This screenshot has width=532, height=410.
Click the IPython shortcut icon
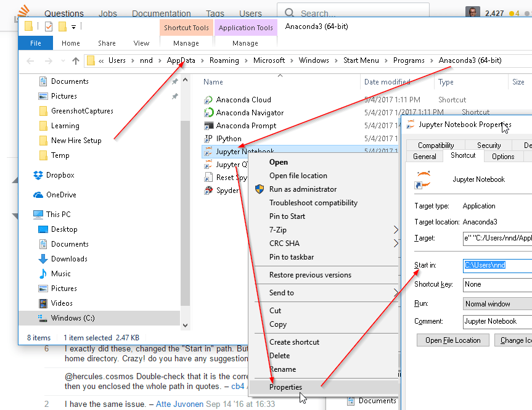208,139
